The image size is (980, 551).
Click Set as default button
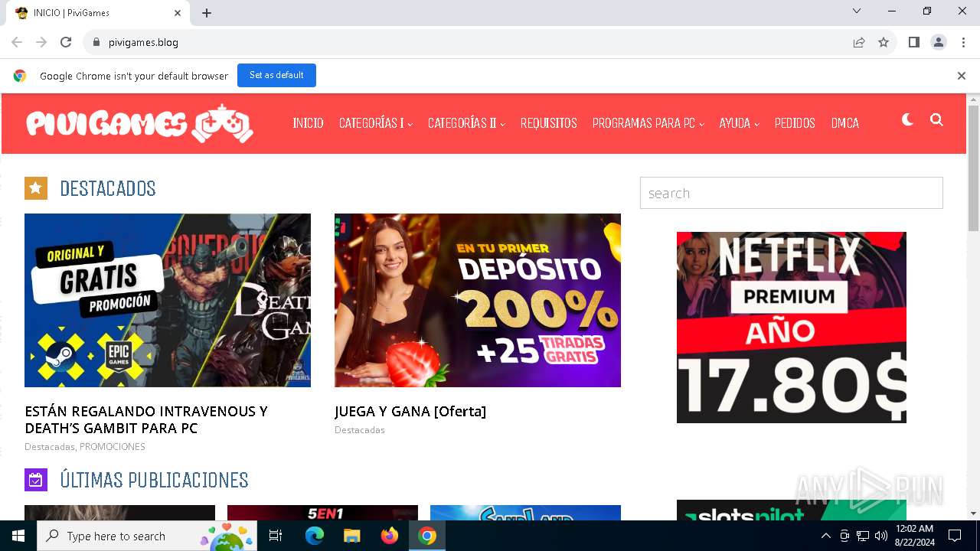click(x=276, y=75)
